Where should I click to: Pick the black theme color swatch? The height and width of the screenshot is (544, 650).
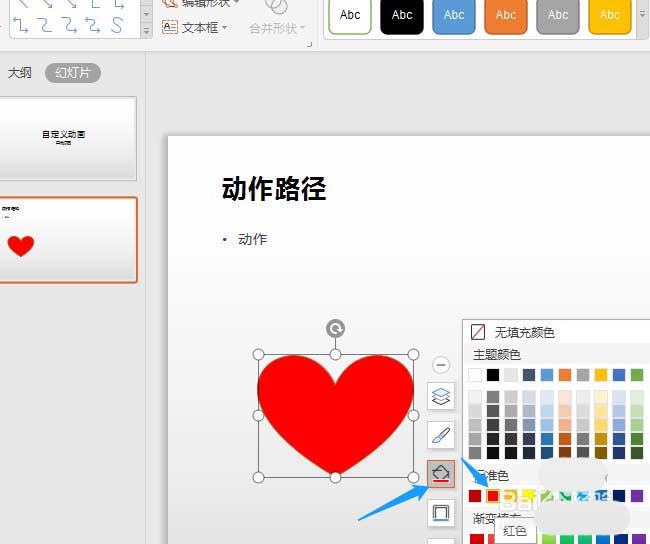click(493, 375)
